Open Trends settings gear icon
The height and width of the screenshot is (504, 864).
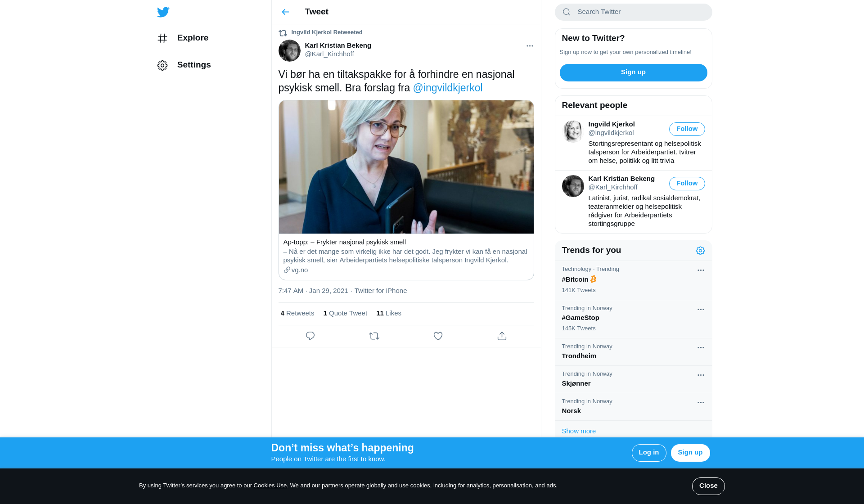tap(700, 251)
